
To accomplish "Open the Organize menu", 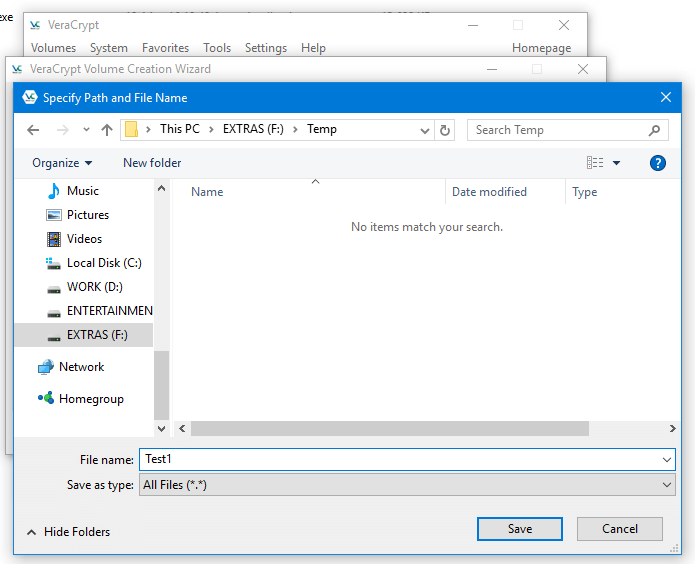I will point(62,163).
